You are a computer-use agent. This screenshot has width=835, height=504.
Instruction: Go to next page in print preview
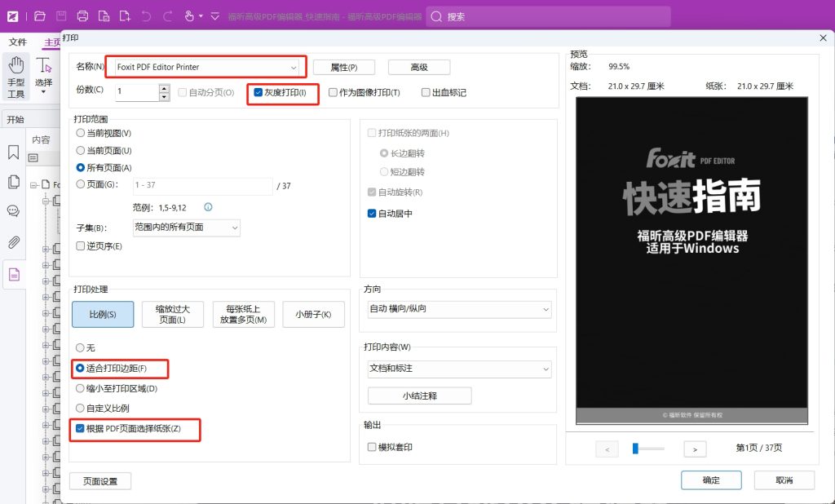[695, 449]
